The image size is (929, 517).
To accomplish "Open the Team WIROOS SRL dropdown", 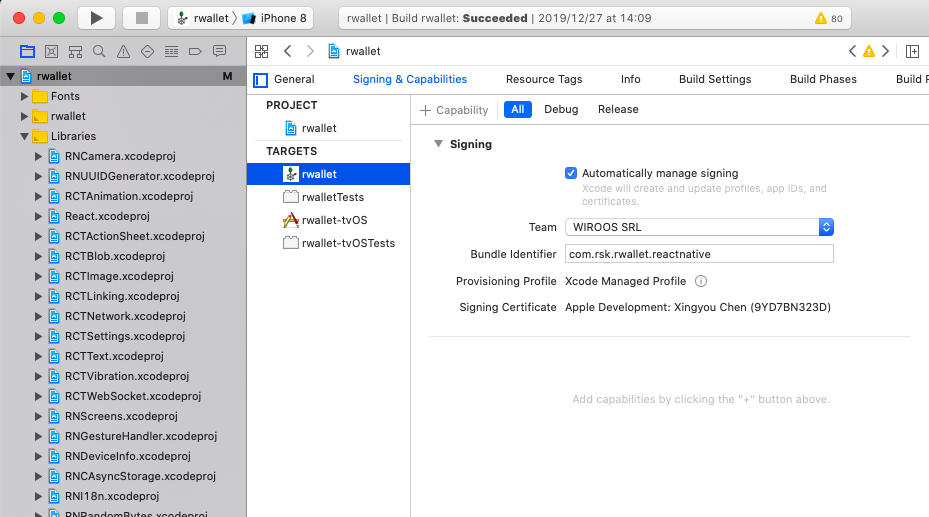I will (699, 227).
